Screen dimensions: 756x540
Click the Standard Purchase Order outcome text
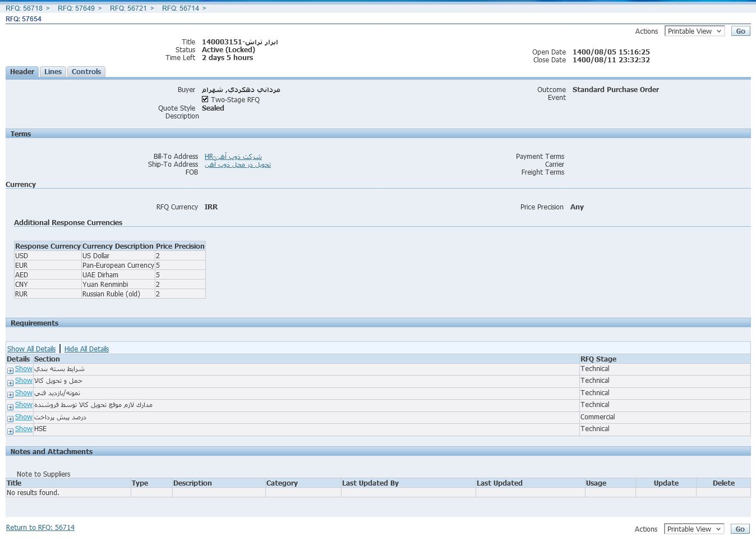coord(616,90)
